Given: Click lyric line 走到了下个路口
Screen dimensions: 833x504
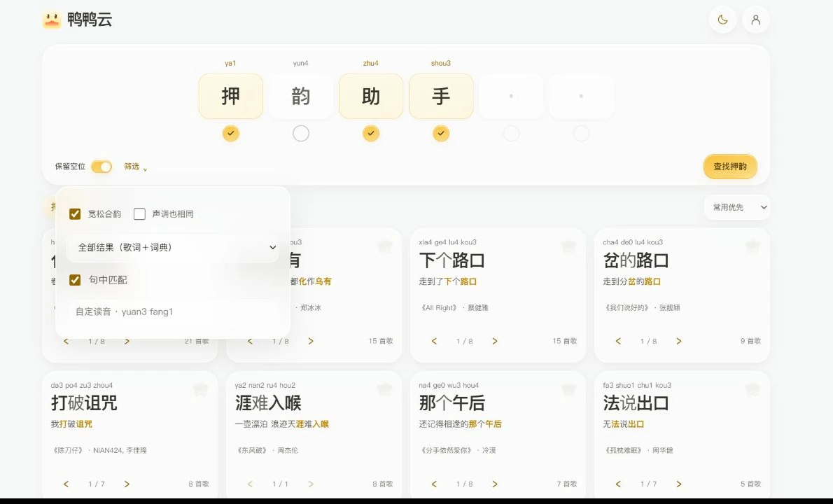Looking at the screenshot, I should click(x=447, y=281).
